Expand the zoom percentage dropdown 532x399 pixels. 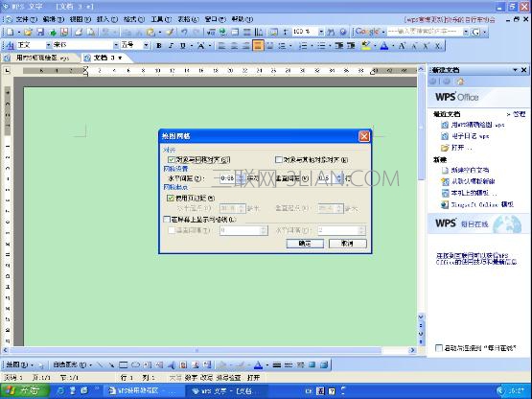coord(321,32)
